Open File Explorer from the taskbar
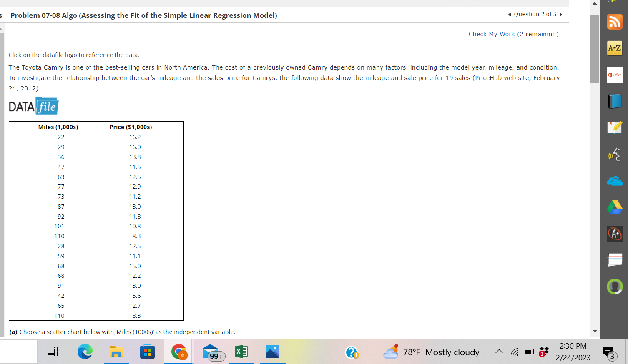The height and width of the screenshot is (364, 628). pos(116,352)
